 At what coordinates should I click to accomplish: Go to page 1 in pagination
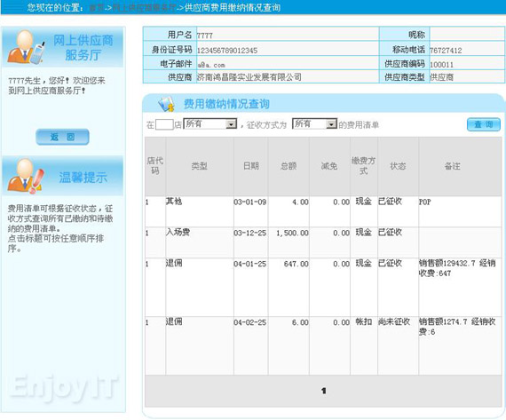point(324,391)
